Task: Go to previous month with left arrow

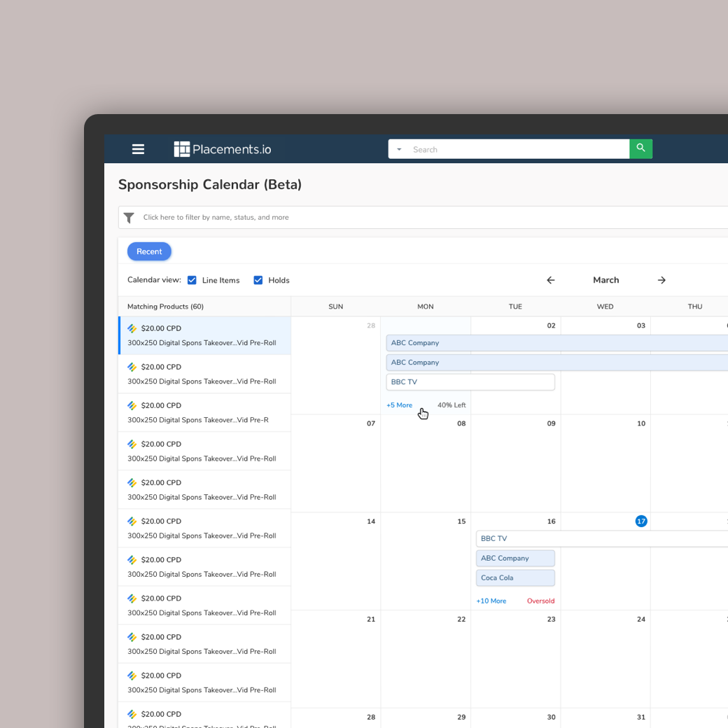Action: pyautogui.click(x=550, y=280)
